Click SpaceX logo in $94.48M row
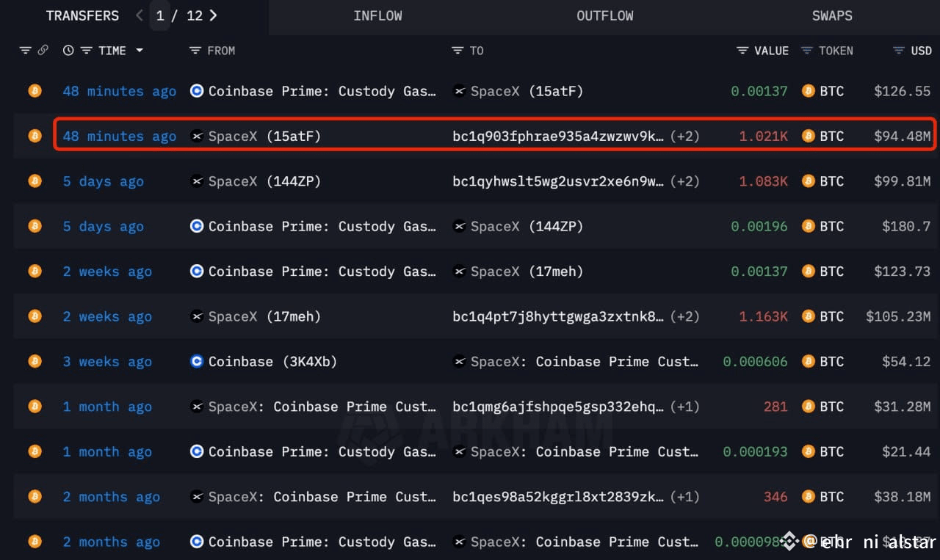 (x=196, y=136)
